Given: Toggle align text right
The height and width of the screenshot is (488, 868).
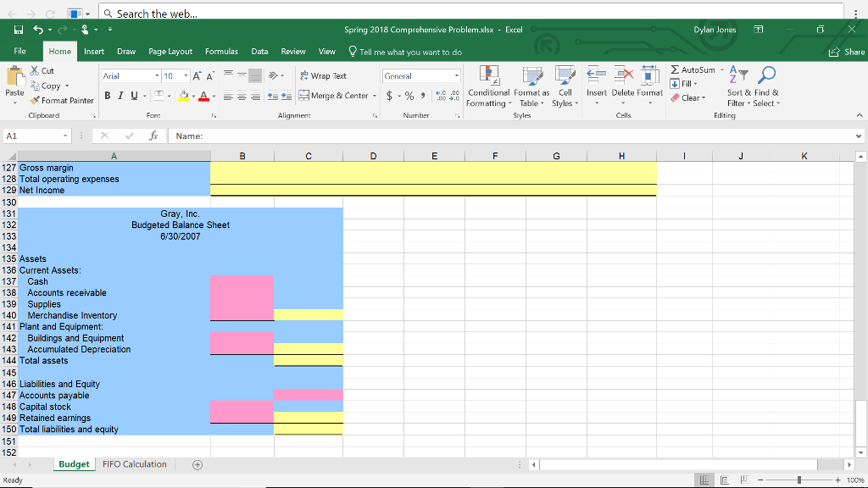Looking at the screenshot, I should [255, 97].
